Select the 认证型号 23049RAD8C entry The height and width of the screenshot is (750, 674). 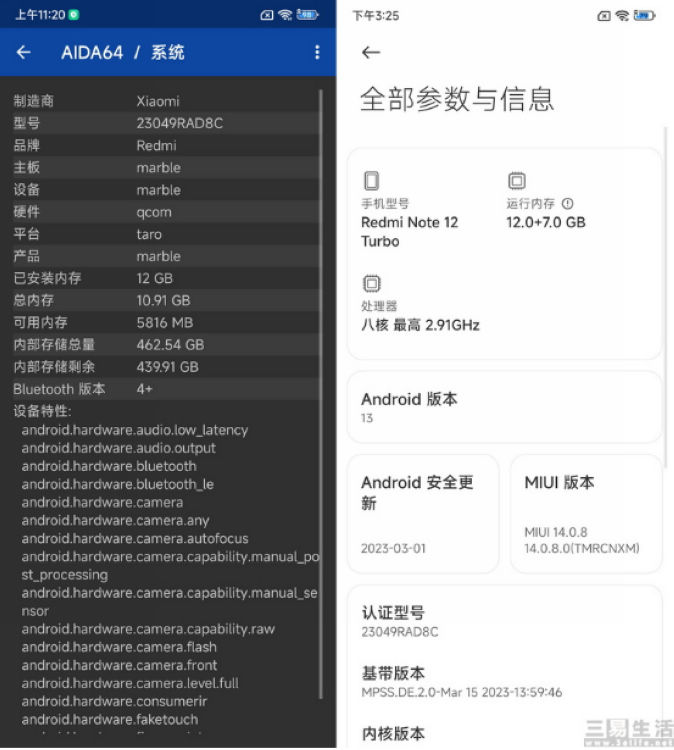[504, 622]
